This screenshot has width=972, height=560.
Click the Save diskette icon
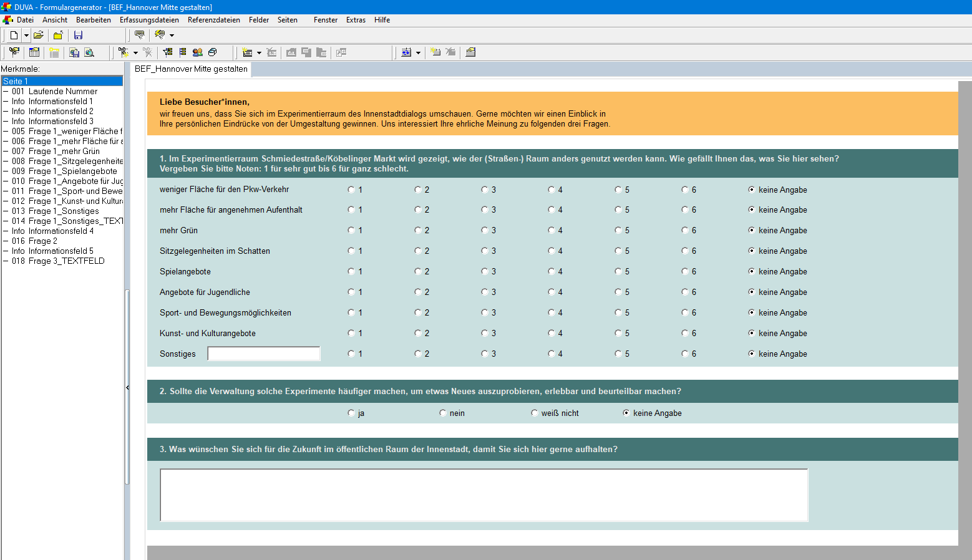point(78,35)
